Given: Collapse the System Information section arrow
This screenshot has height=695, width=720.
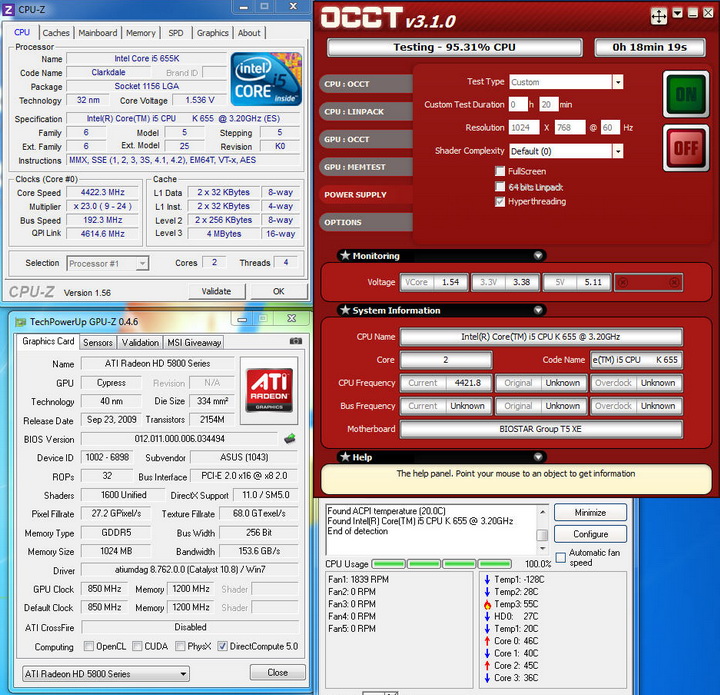Looking at the screenshot, I should coord(538,310).
